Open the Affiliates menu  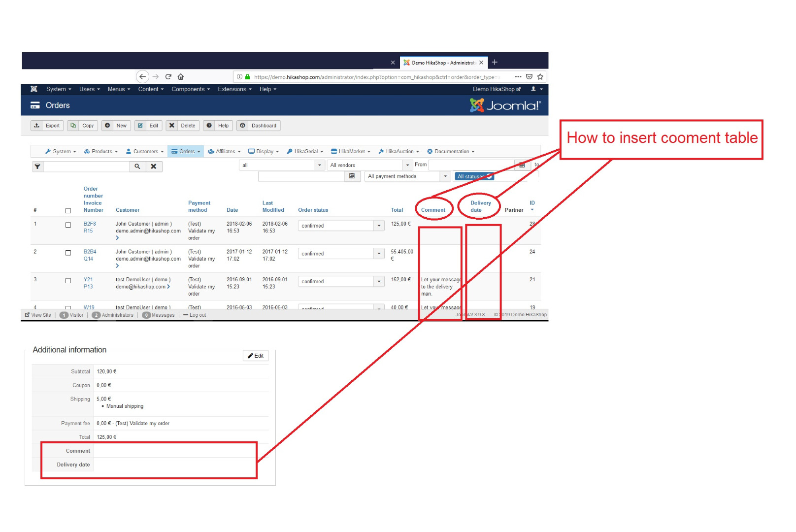tap(224, 152)
